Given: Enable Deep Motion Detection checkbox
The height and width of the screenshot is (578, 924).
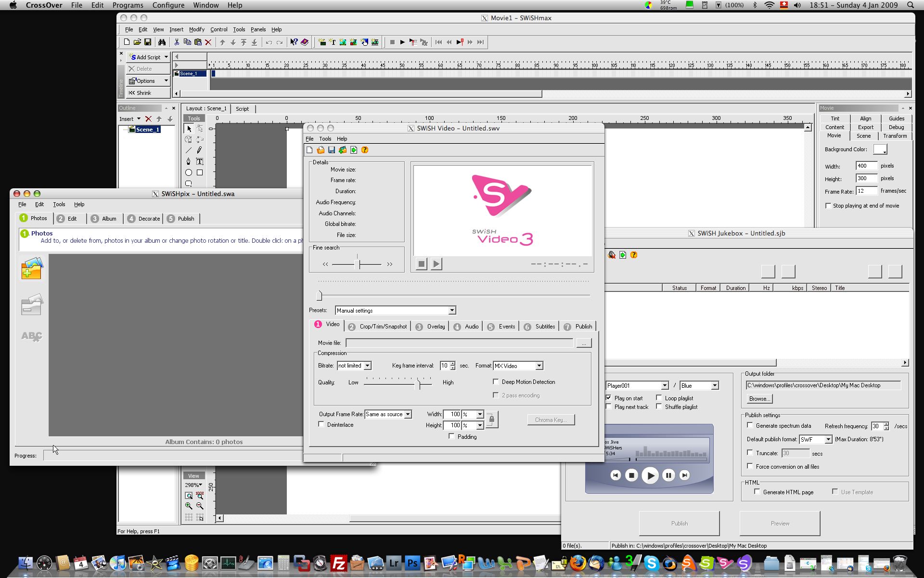Looking at the screenshot, I should point(496,382).
